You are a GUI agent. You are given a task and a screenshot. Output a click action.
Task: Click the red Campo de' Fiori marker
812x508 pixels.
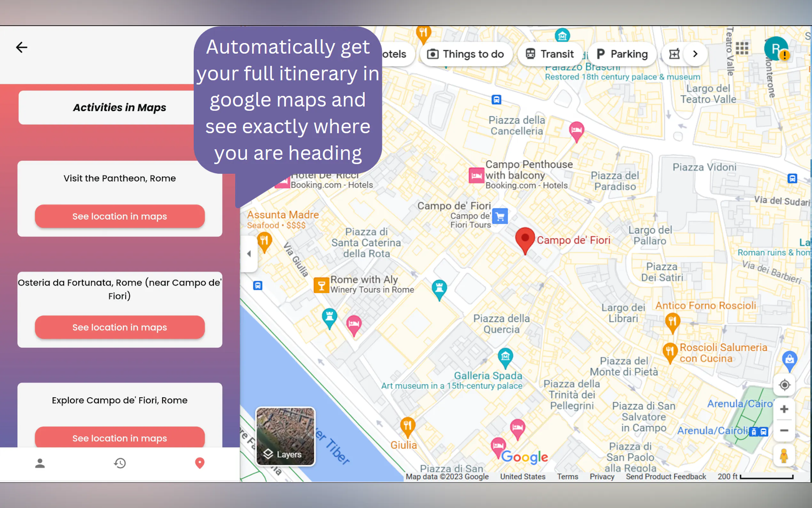pos(525,239)
